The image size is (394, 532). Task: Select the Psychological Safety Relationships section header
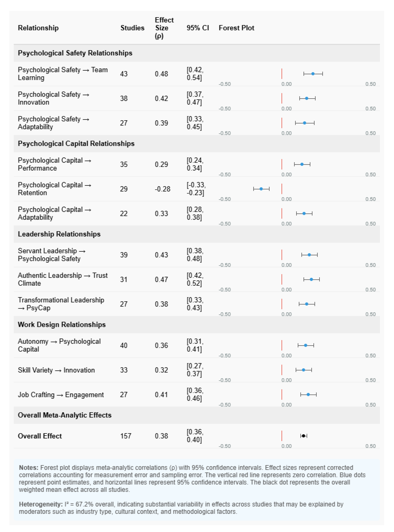coord(75,53)
